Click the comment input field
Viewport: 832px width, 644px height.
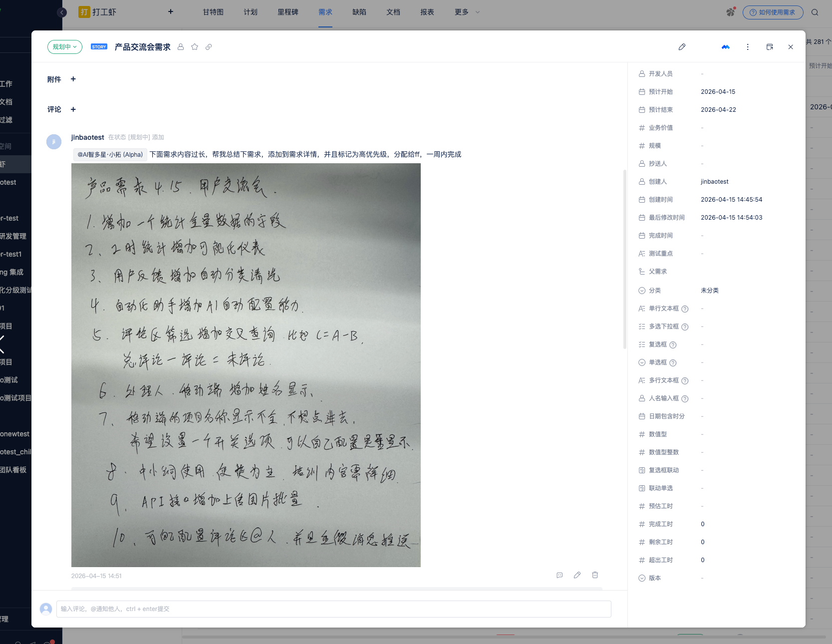[333, 609]
